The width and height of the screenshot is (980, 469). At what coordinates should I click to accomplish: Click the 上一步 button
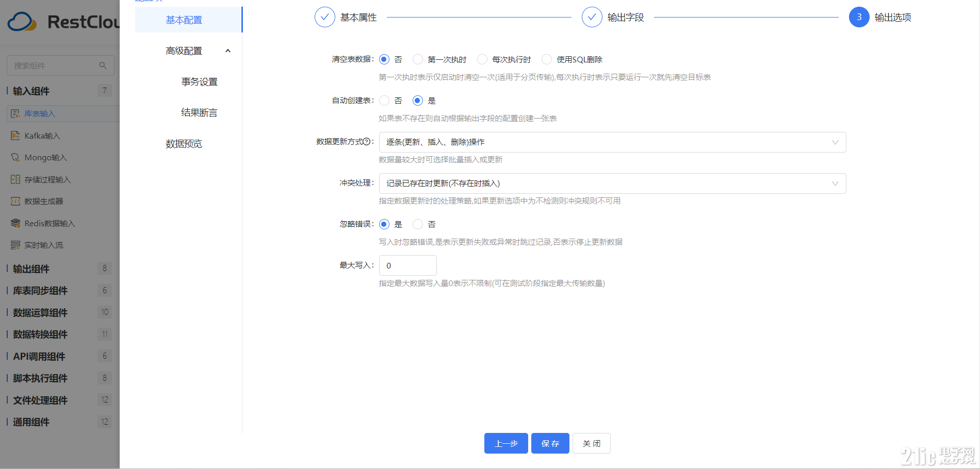click(506, 443)
